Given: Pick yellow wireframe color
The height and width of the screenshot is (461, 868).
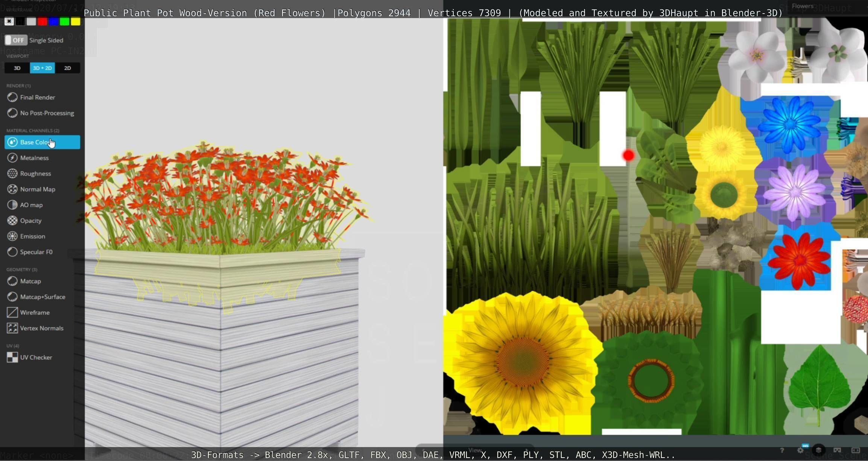Looking at the screenshot, I should 76,21.
